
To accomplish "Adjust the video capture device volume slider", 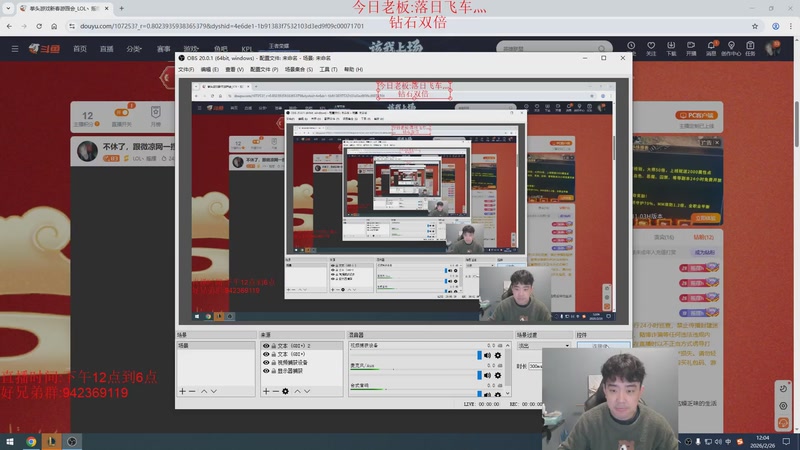I will pyautogui.click(x=479, y=355).
